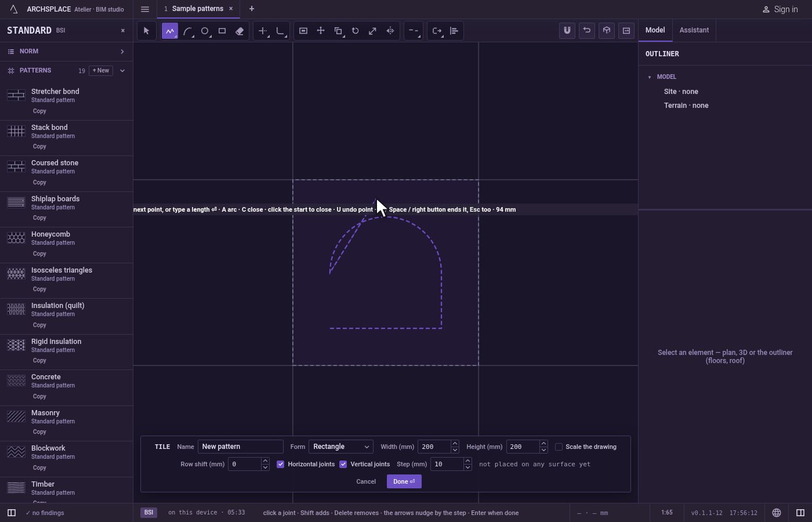Toggle the right panel in status bar
Viewport: 812px width, 522px height.
(800, 513)
